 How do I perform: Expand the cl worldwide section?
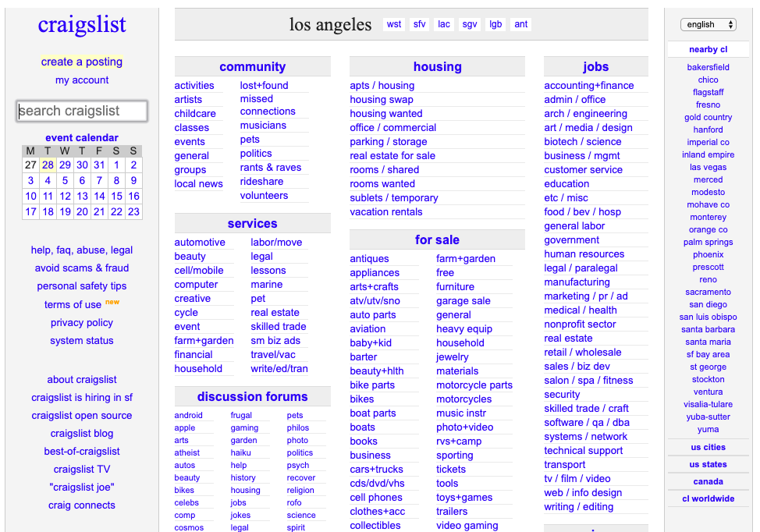click(x=709, y=498)
